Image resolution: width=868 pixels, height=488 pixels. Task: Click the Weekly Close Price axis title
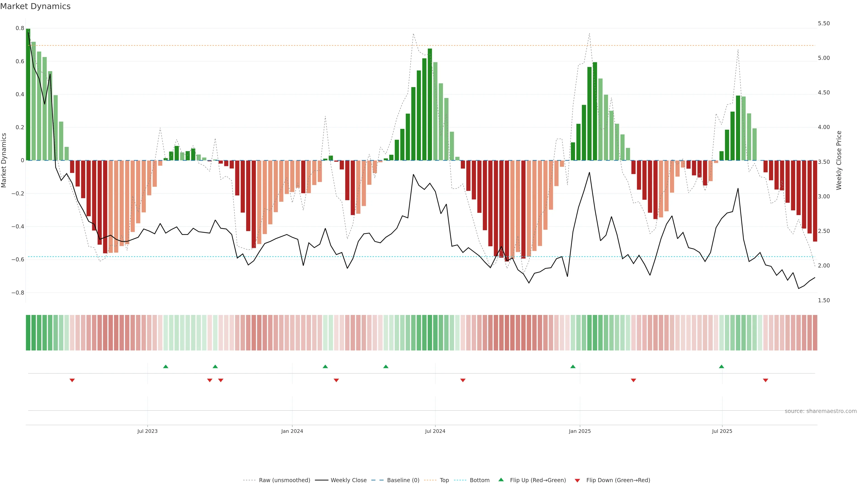[839, 160]
